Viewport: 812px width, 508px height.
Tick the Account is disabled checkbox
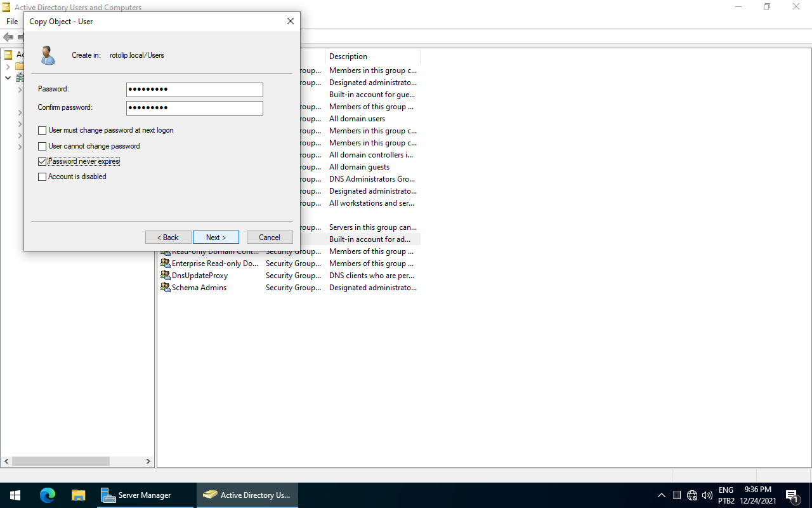tap(43, 177)
